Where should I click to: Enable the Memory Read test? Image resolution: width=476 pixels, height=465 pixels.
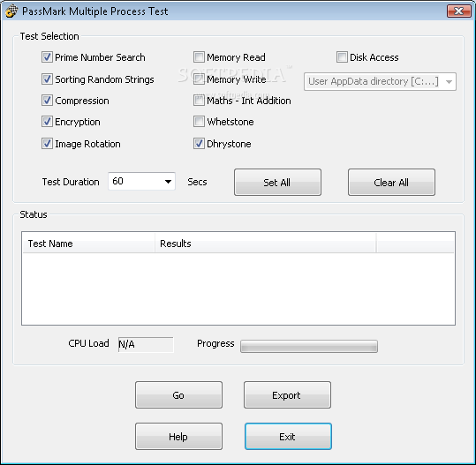pos(199,57)
